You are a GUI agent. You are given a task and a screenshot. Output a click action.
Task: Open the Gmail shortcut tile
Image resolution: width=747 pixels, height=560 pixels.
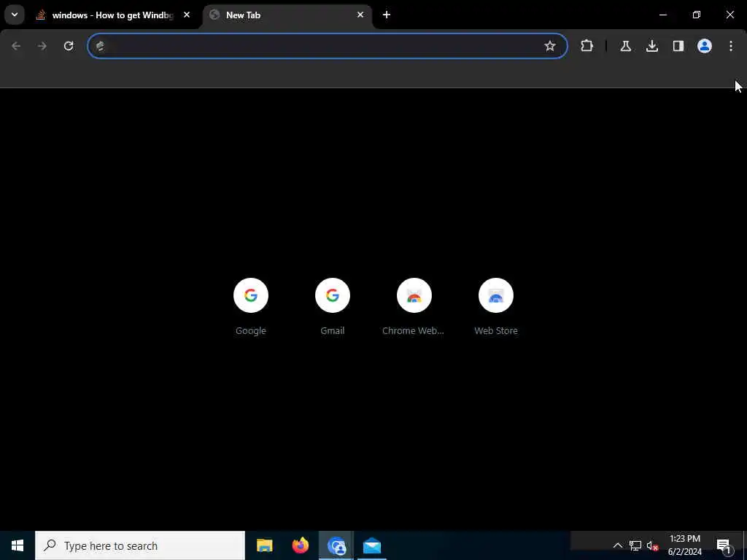coord(333,307)
